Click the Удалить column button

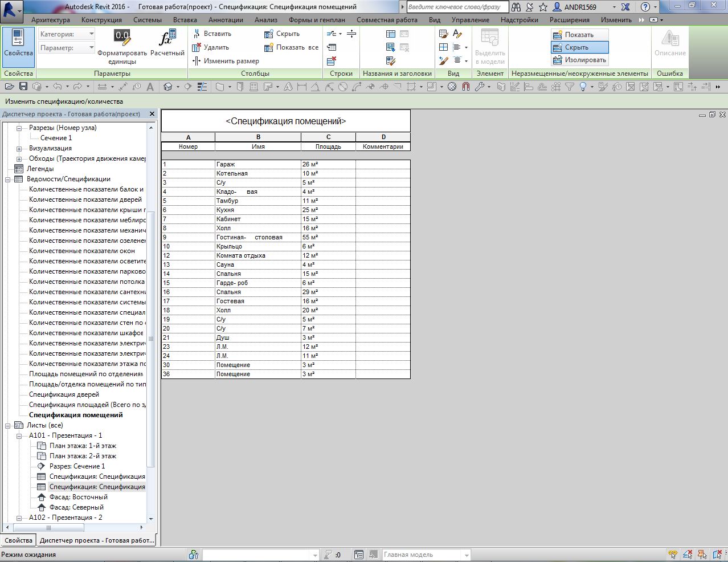tap(211, 47)
